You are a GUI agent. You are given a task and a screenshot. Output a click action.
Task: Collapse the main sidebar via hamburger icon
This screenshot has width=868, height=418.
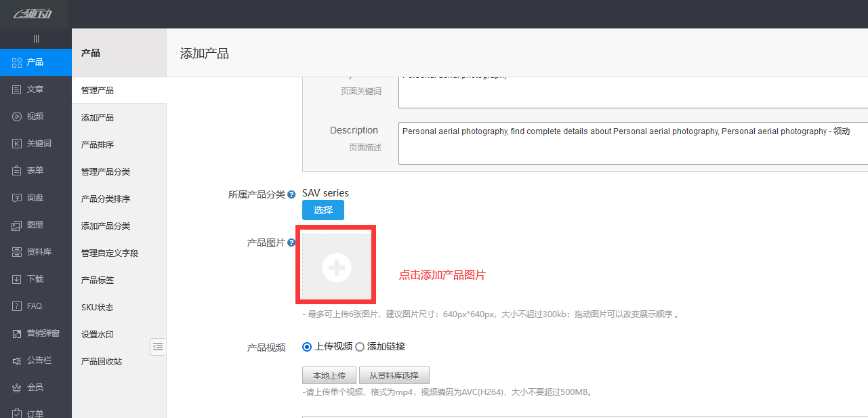pos(35,38)
